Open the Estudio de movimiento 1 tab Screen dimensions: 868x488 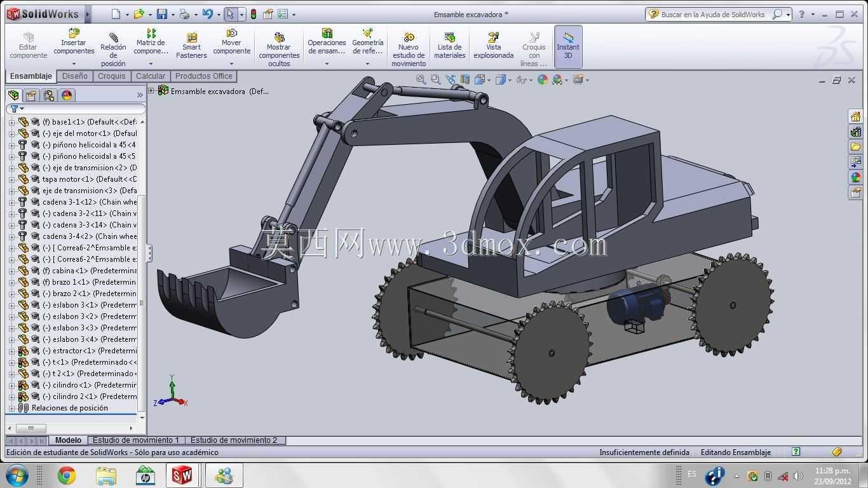tap(136, 440)
